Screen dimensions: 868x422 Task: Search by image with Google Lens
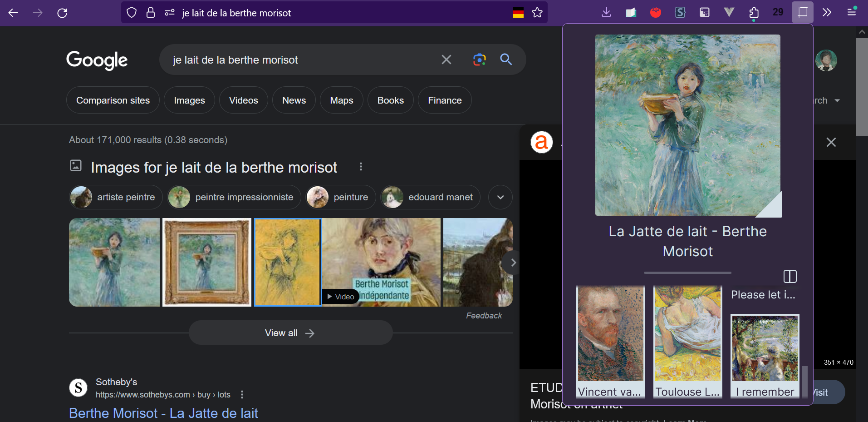point(480,60)
